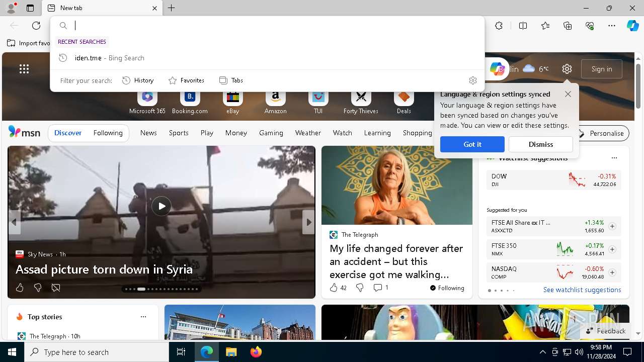Open the News menu item

[148, 133]
